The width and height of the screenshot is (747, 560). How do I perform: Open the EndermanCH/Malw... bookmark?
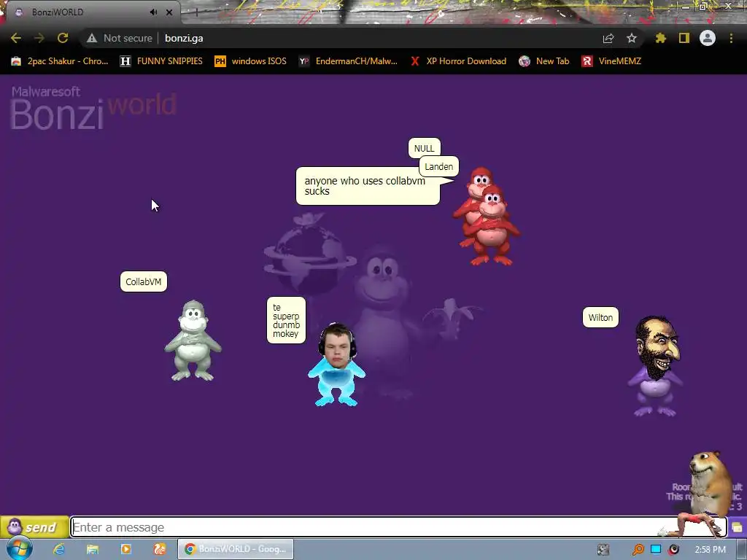(348, 61)
